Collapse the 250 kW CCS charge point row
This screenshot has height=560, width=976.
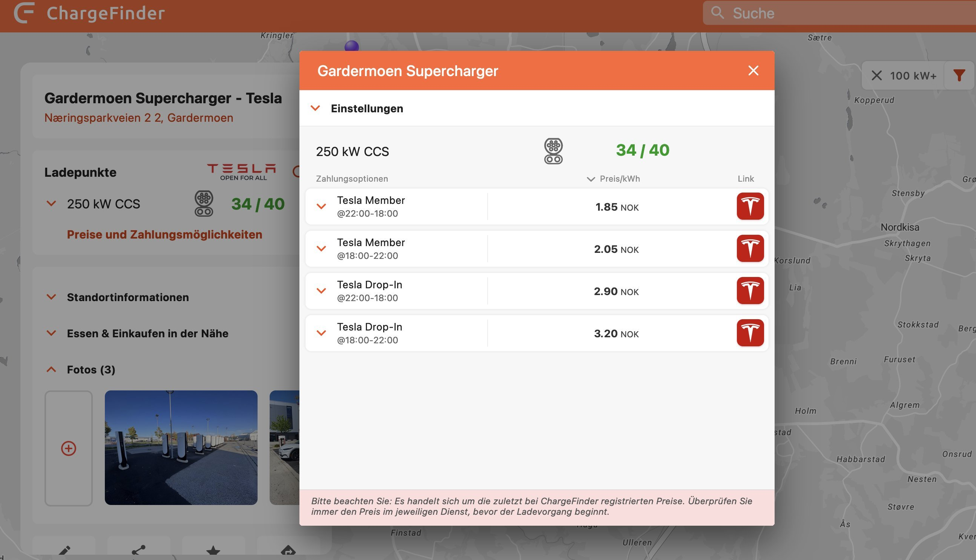tap(51, 203)
